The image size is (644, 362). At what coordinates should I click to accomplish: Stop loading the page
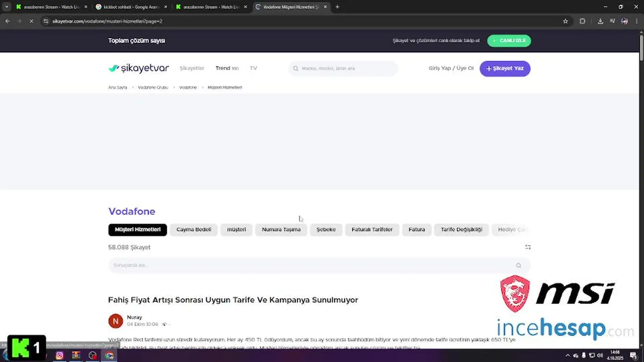[x=31, y=21]
